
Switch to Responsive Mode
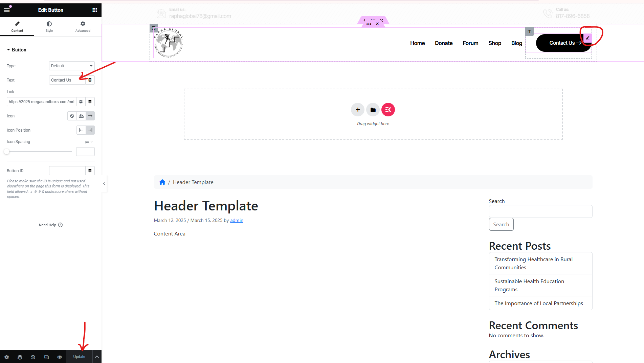tap(46, 357)
